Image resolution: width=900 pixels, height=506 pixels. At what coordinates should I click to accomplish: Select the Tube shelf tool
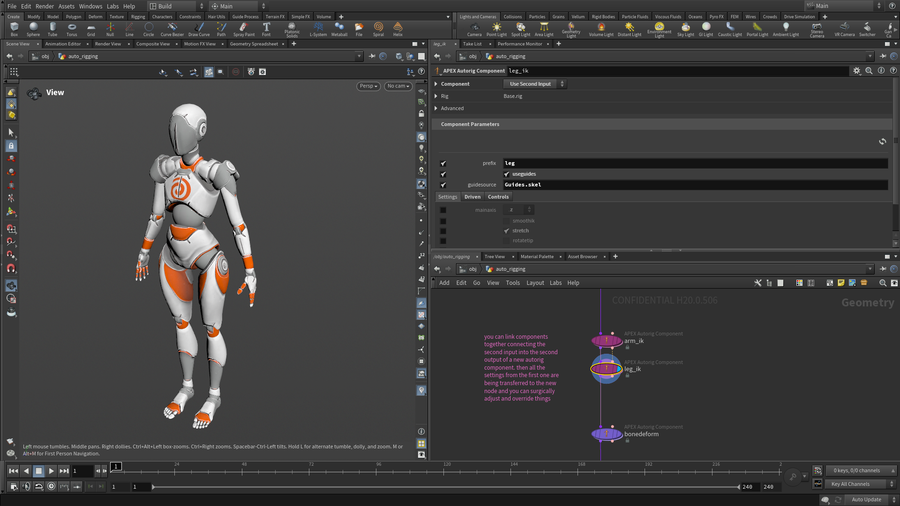(x=53, y=29)
